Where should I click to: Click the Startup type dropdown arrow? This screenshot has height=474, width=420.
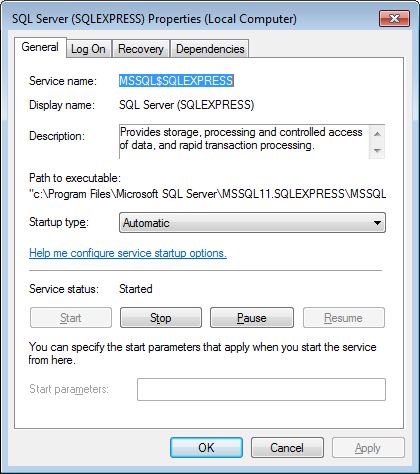pyautogui.click(x=377, y=223)
